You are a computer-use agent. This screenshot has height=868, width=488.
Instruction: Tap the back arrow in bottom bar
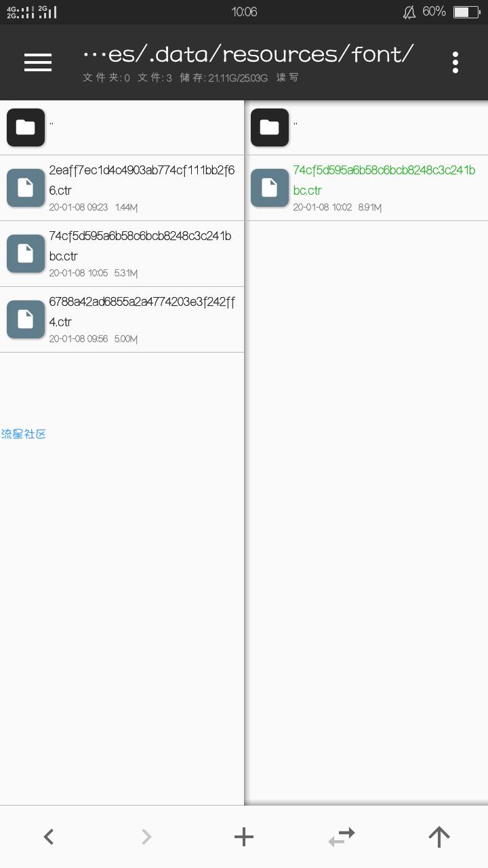pos(49,837)
